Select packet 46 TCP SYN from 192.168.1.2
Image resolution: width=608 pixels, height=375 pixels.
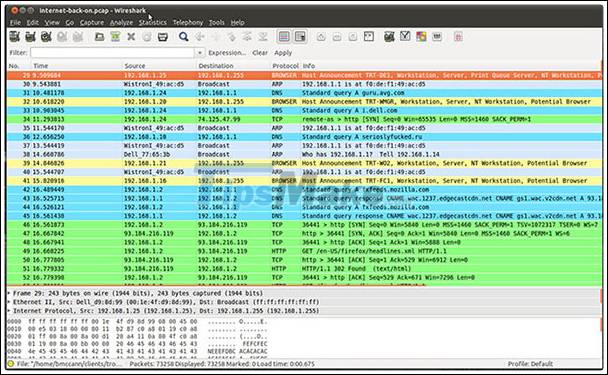(304, 225)
